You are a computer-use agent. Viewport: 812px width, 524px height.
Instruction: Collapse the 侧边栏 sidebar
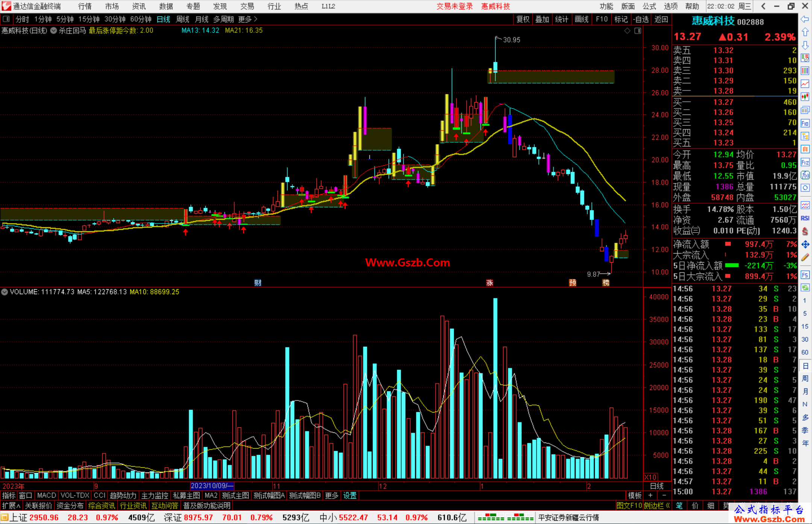(x=657, y=506)
